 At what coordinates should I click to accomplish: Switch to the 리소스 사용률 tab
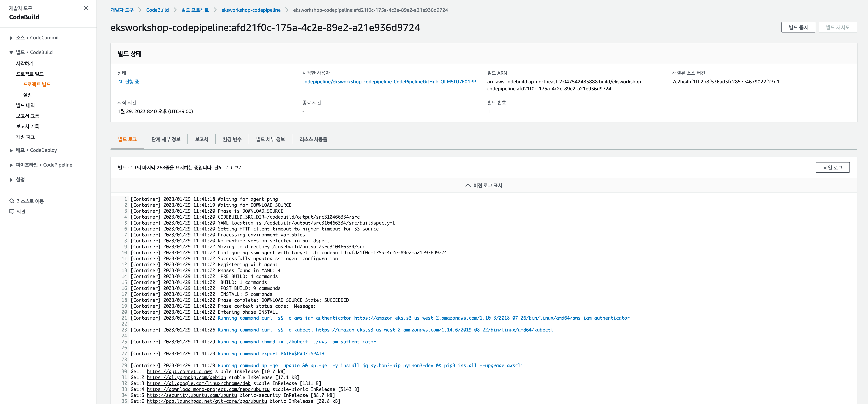[313, 139]
